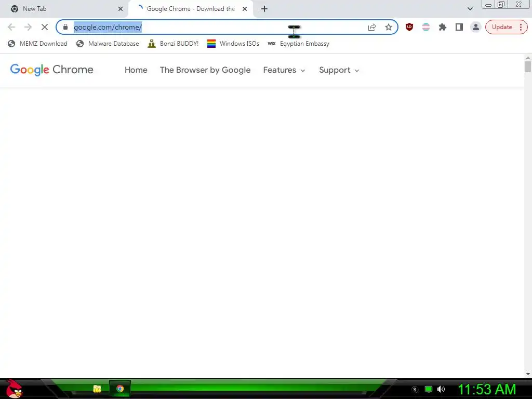Screen dimensions: 532x399
Task: Open the striped flag extension icon
Action: tap(426, 27)
